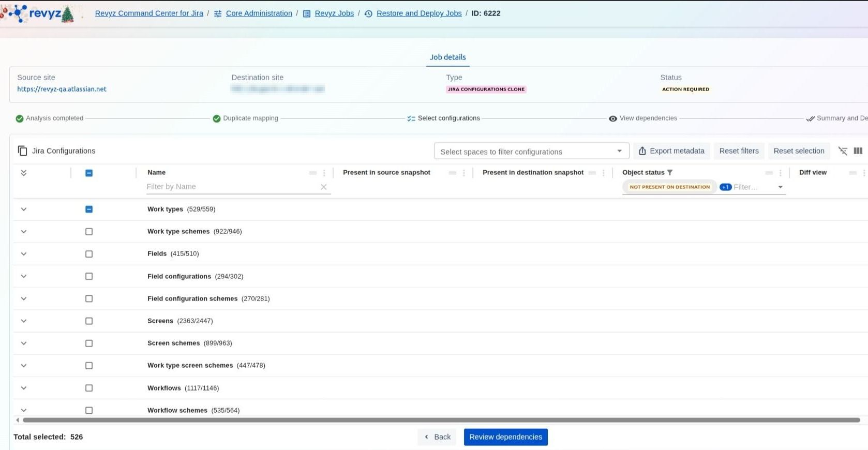Open the Object status filter dropdown arrow
This screenshot has width=868, height=450.
click(x=780, y=187)
